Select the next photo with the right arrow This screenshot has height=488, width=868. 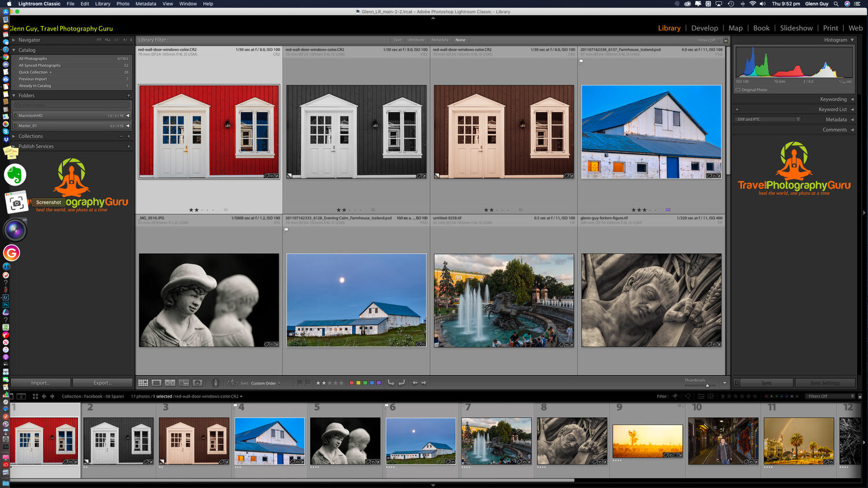point(424,383)
